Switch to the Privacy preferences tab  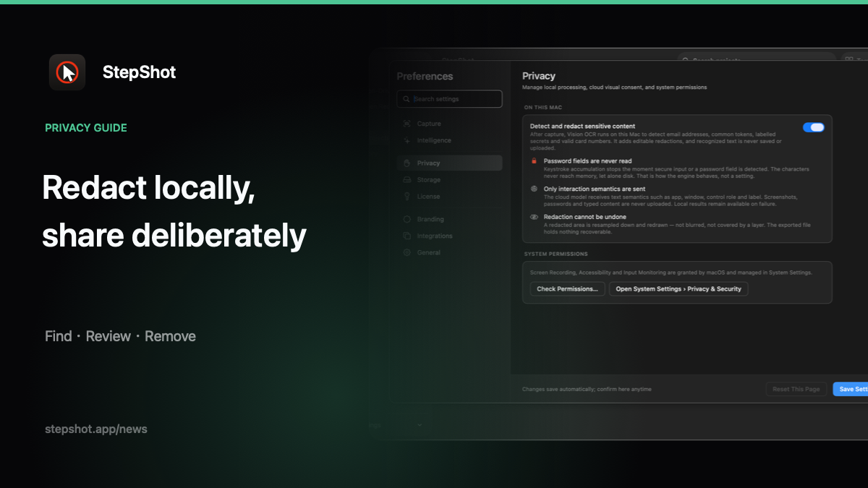(449, 163)
